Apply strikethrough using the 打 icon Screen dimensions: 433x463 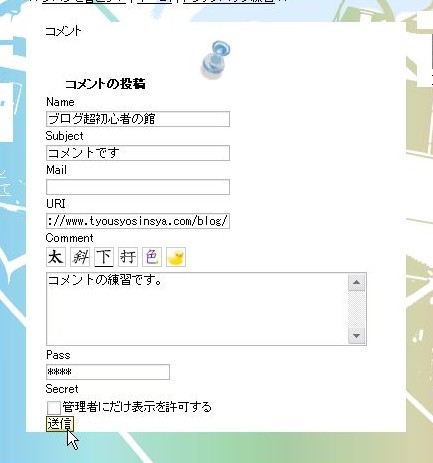128,257
